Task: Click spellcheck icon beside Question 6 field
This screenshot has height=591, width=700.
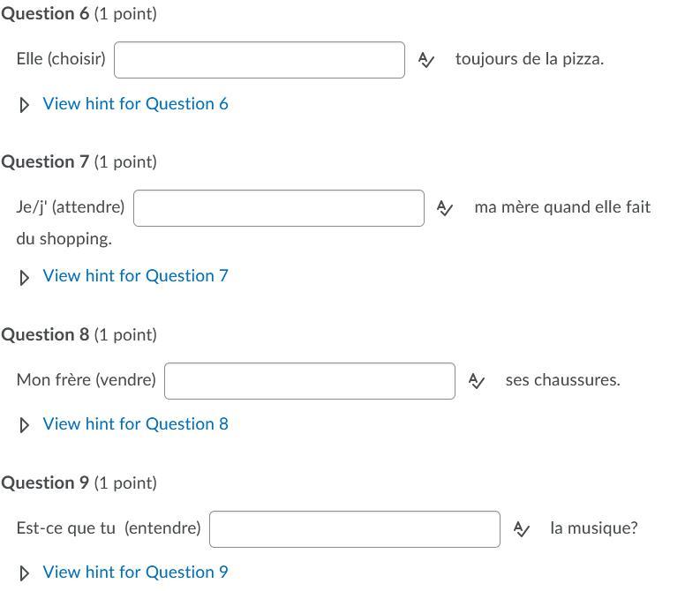Action: coord(426,60)
